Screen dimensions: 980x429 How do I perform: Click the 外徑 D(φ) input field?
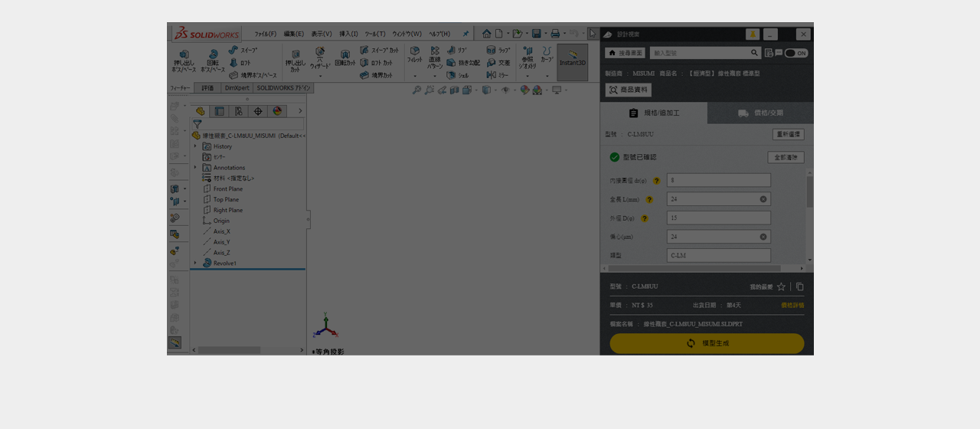718,218
